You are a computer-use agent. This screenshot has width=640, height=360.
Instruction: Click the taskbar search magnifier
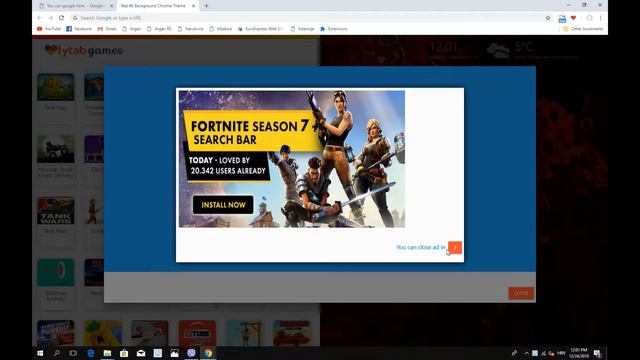point(57,353)
